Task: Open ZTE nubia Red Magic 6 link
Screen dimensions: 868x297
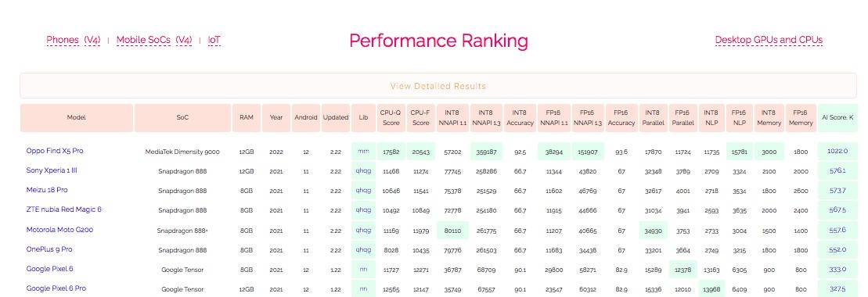Action: pyautogui.click(x=63, y=209)
